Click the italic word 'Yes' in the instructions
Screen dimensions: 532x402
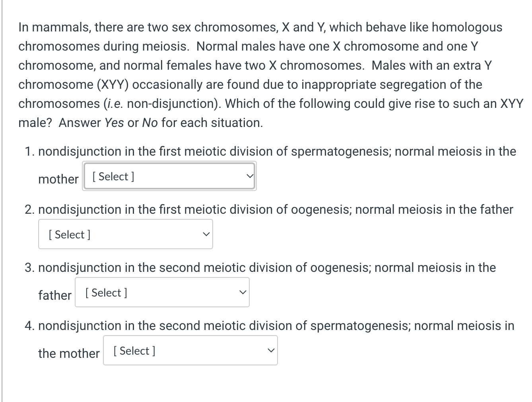[x=114, y=123]
